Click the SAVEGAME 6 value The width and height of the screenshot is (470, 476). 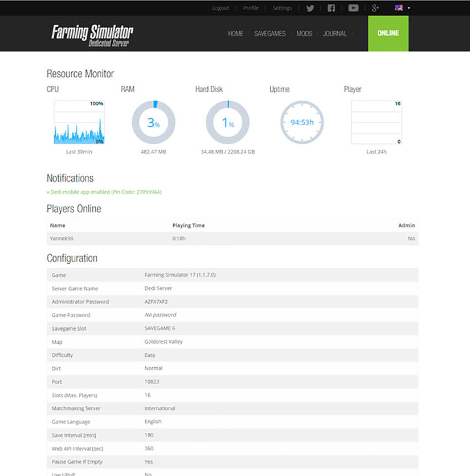[x=160, y=328]
